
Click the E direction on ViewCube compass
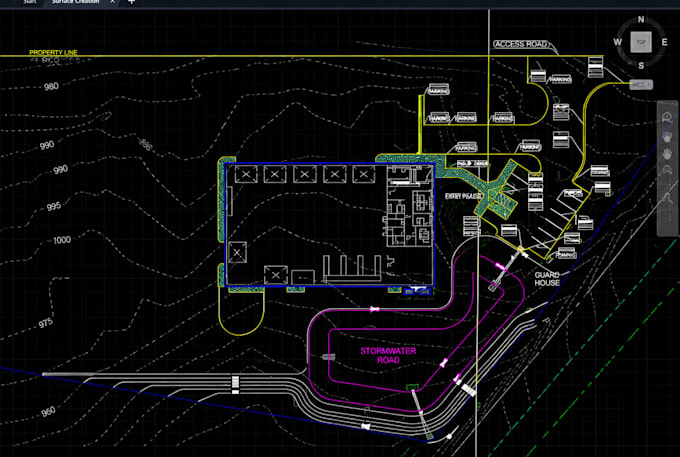pyautogui.click(x=664, y=42)
